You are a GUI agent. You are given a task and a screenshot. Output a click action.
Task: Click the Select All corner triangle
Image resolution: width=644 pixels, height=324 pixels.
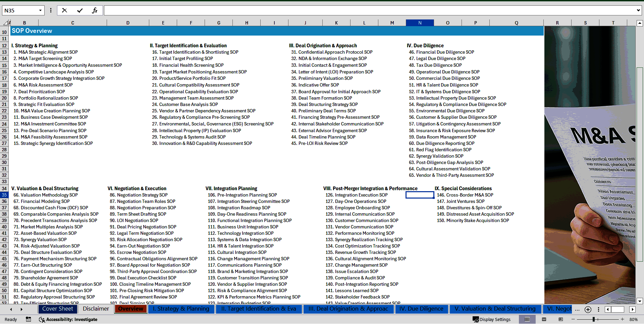(x=6, y=23)
